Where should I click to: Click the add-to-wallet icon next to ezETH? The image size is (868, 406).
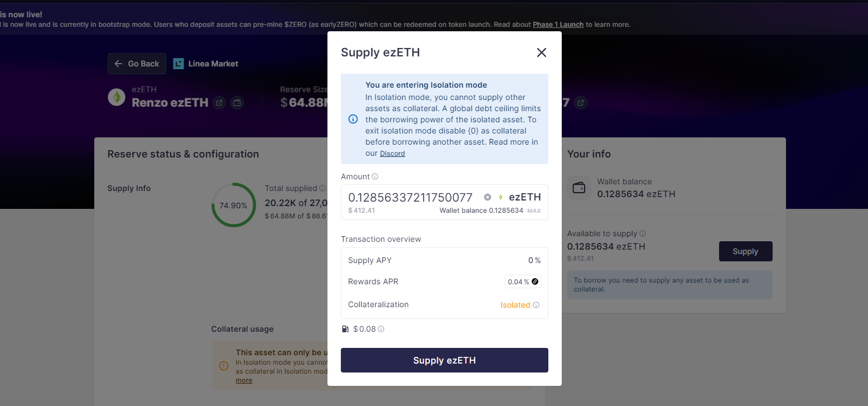(237, 103)
